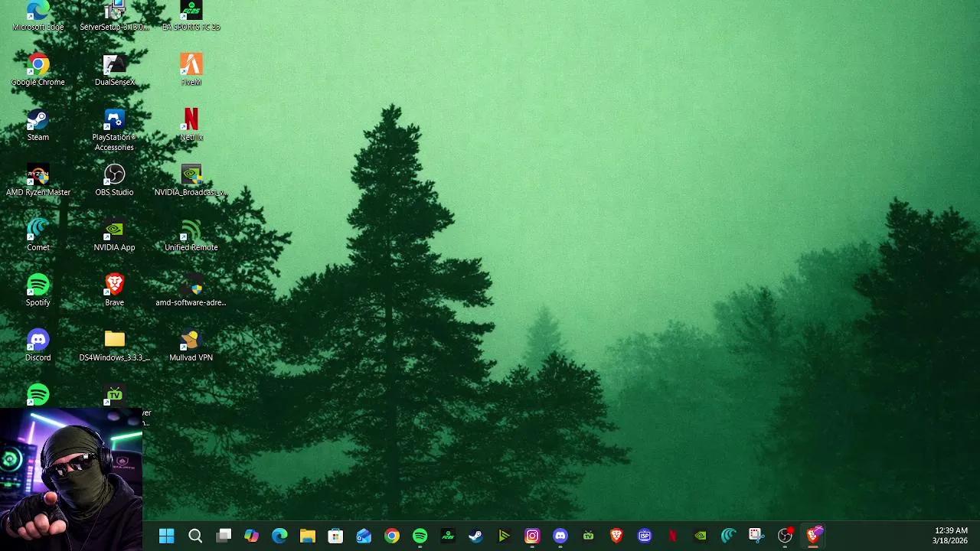
Task: Select the ServerSetup installer desktop icon
Action: click(115, 16)
